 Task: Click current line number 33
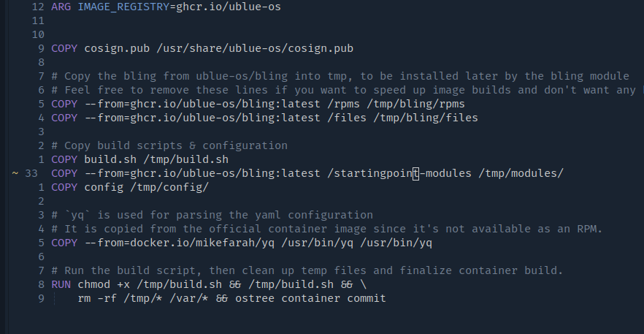click(x=31, y=173)
